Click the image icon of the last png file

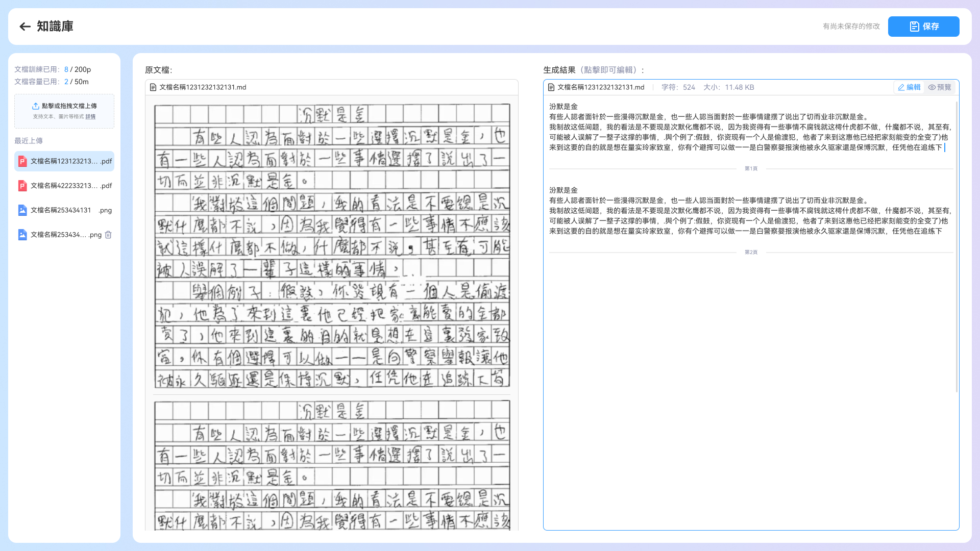tap(22, 235)
